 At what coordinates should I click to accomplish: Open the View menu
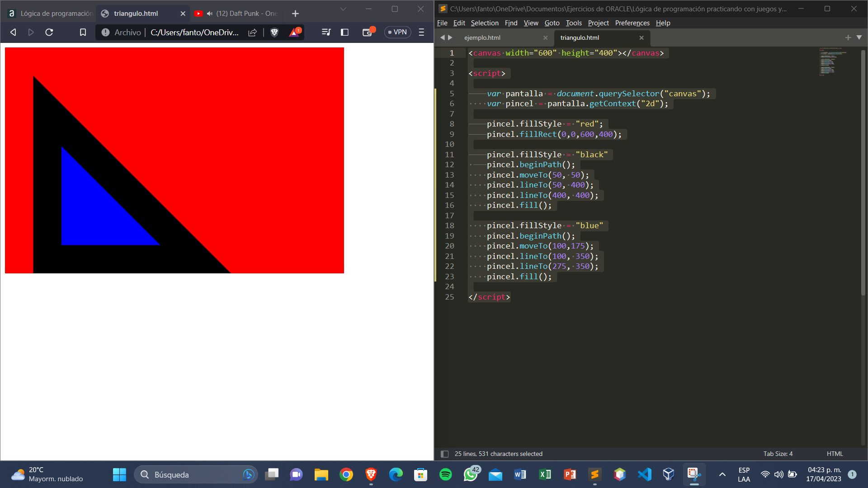click(531, 23)
